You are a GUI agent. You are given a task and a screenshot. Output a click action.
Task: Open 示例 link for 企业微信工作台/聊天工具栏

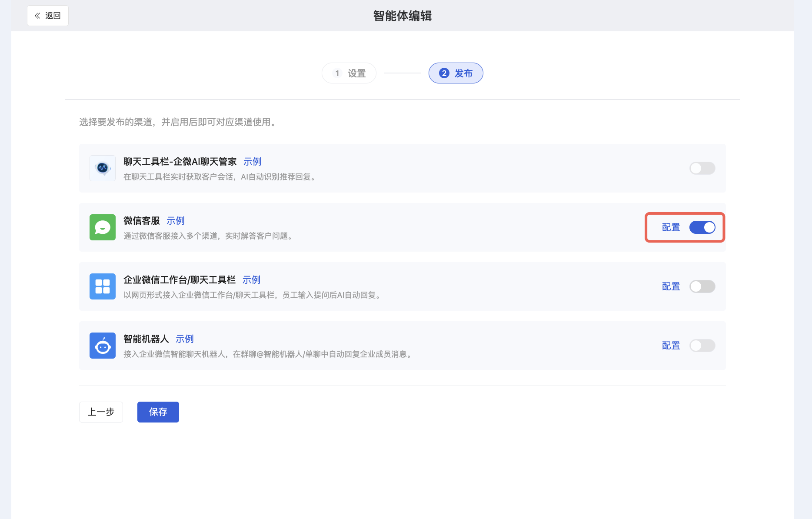251,280
